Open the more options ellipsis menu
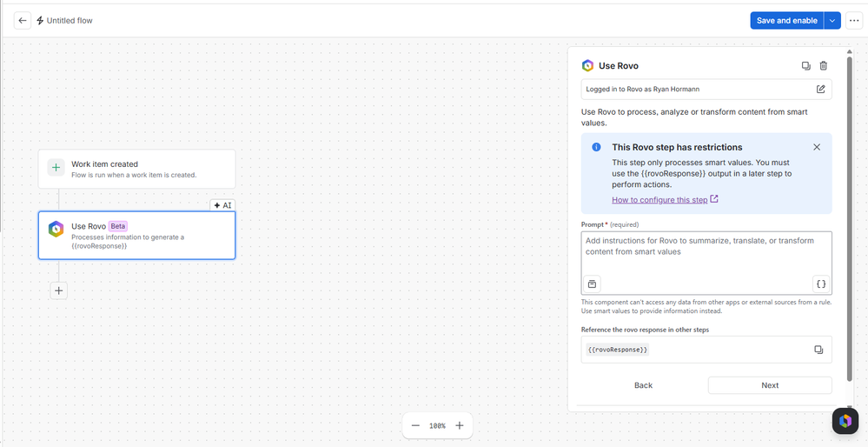Screen dimensions: 868x447 [853, 21]
